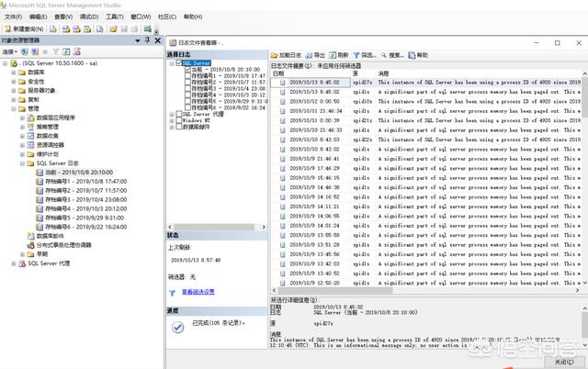Click the 新建查询(N) new query toolbar button

(25, 28)
